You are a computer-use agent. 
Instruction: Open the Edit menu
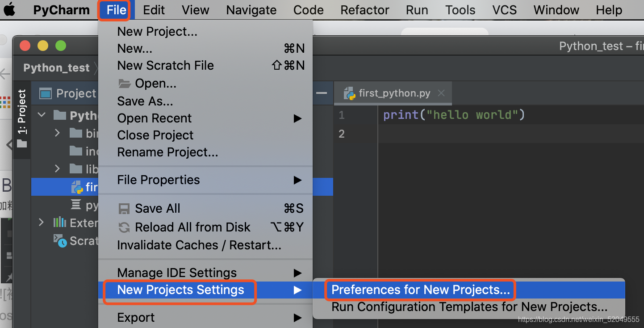(154, 10)
